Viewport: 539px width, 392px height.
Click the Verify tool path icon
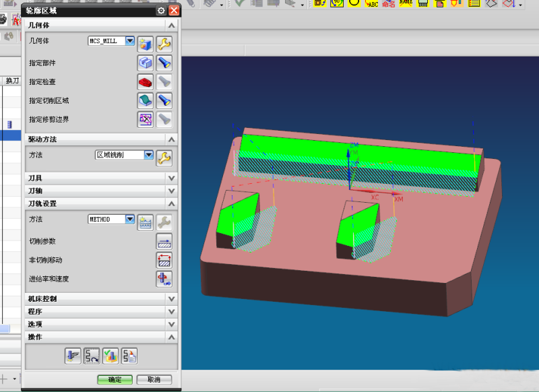(110, 356)
